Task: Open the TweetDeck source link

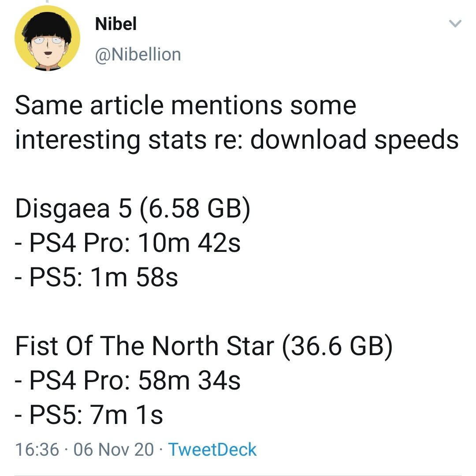Action: point(212,450)
